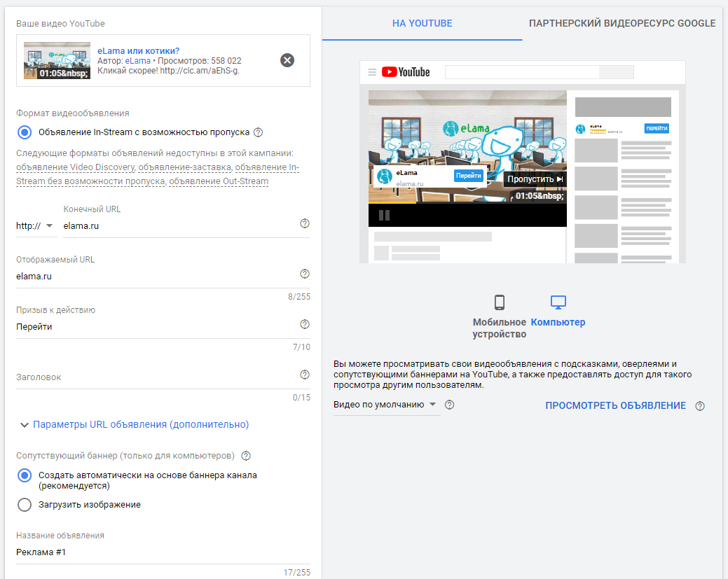Viewport: 728px width, 579px height.
Task: Click help icon for Конечный URL field
Action: point(304,224)
